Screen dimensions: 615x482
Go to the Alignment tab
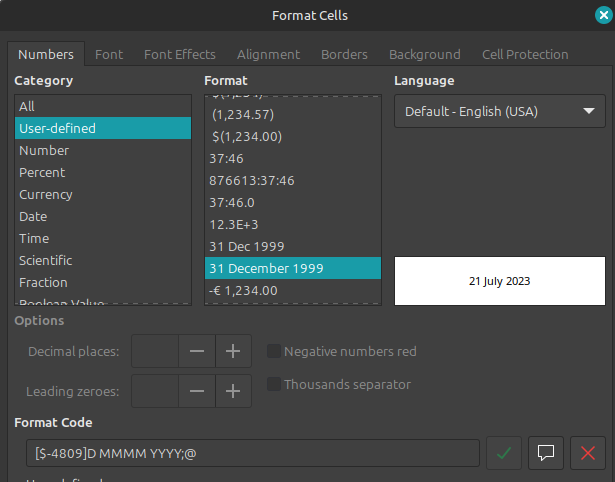point(268,54)
